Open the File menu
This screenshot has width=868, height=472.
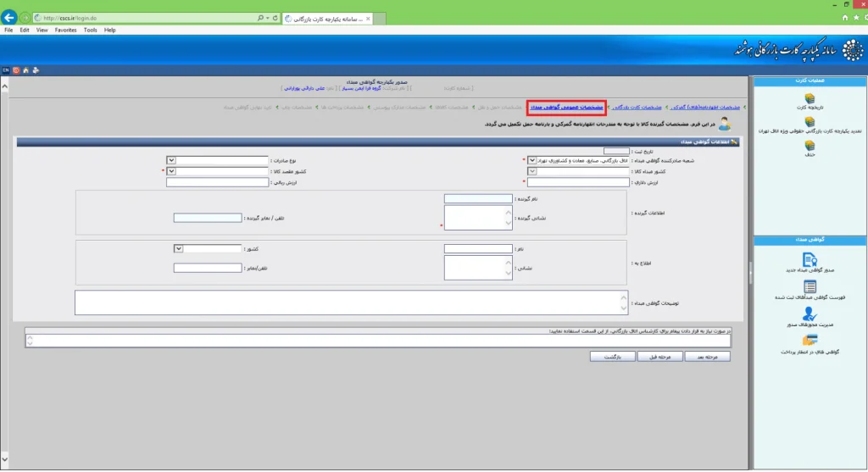8,30
